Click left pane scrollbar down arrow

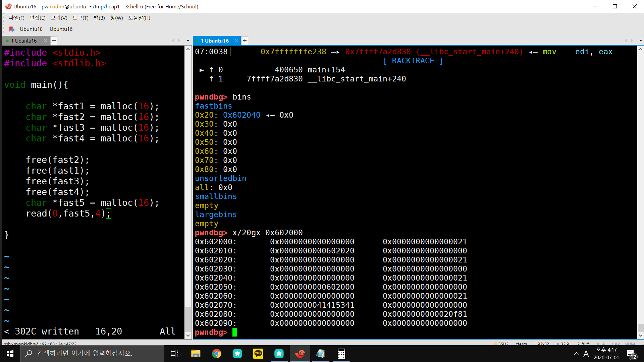tap(188, 336)
